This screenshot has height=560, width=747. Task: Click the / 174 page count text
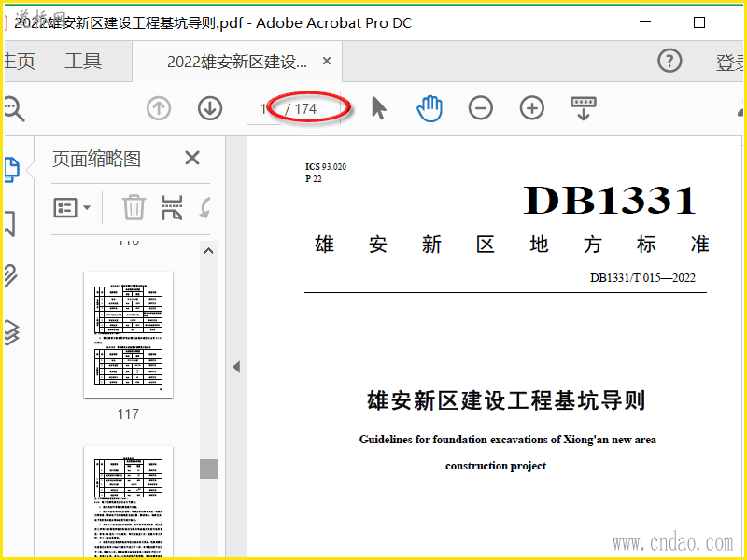point(301,109)
